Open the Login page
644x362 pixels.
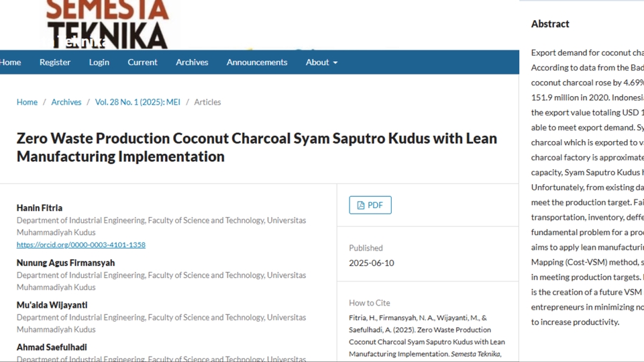tap(99, 62)
